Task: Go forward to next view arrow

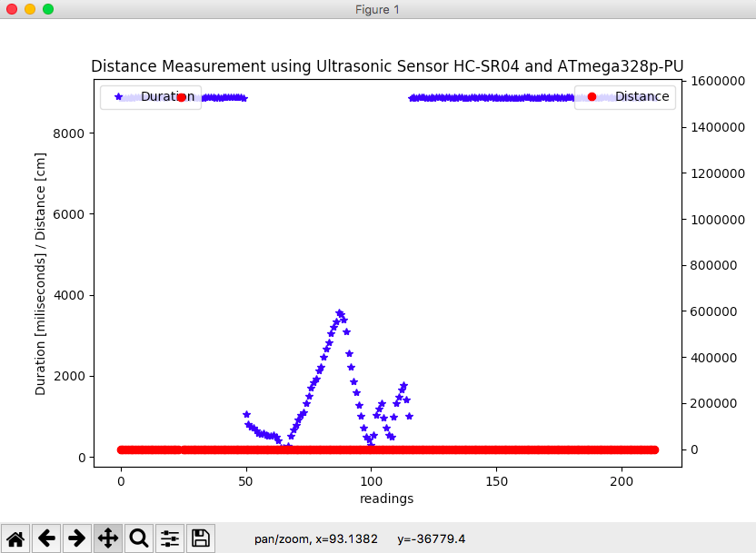Action: click(77, 538)
